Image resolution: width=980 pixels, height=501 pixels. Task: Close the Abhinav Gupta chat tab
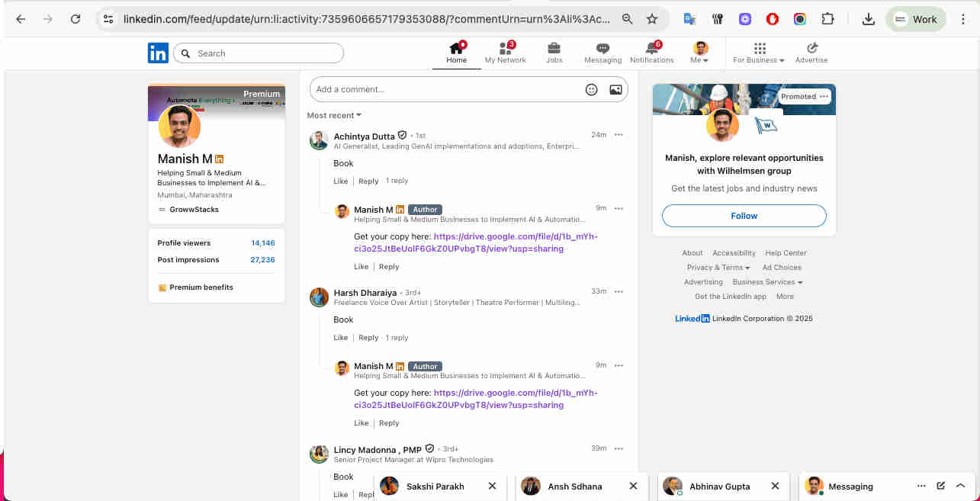click(775, 486)
